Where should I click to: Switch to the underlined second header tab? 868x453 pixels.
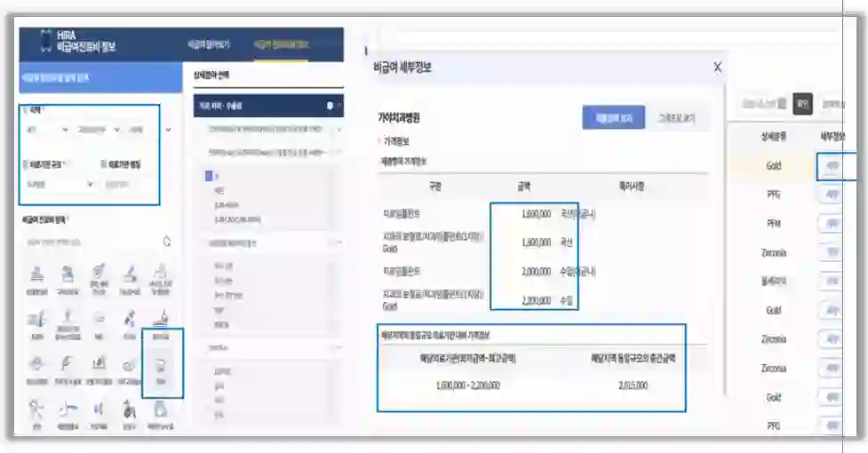click(x=280, y=44)
